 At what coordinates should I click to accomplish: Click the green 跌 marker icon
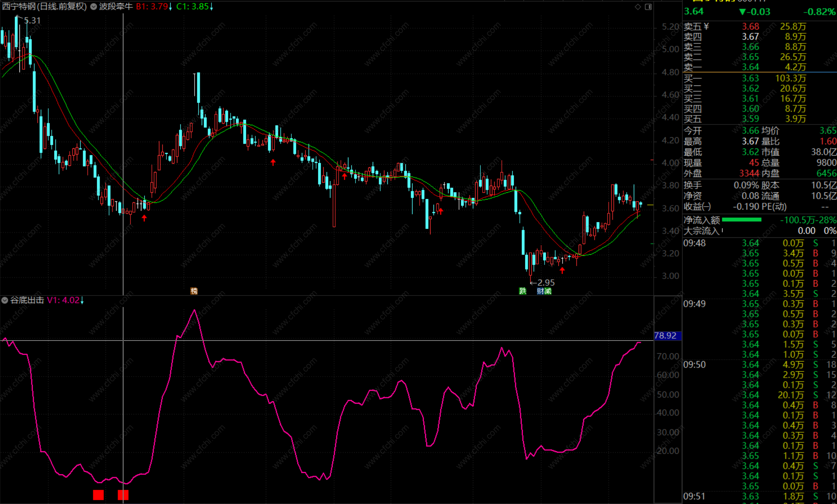[x=522, y=291]
